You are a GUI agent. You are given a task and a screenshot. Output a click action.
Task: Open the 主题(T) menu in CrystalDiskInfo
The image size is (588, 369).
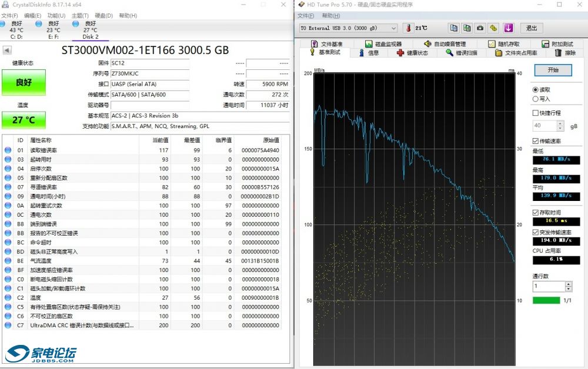coord(80,15)
